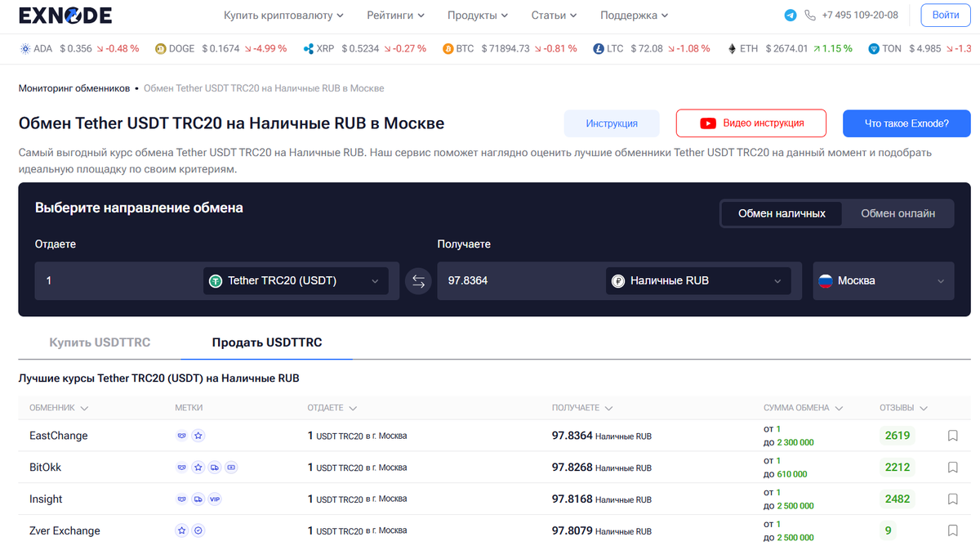980x546 pixels.
Task: Click the swap direction arrows icon
Action: pyautogui.click(x=418, y=280)
